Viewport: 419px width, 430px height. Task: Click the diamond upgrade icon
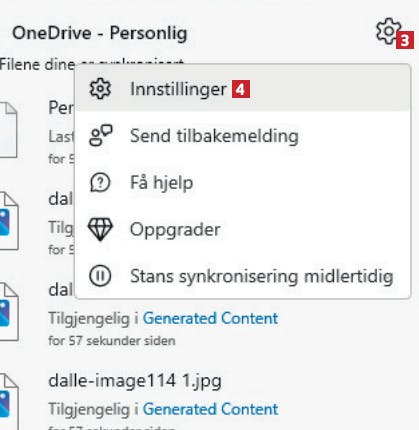[100, 229]
